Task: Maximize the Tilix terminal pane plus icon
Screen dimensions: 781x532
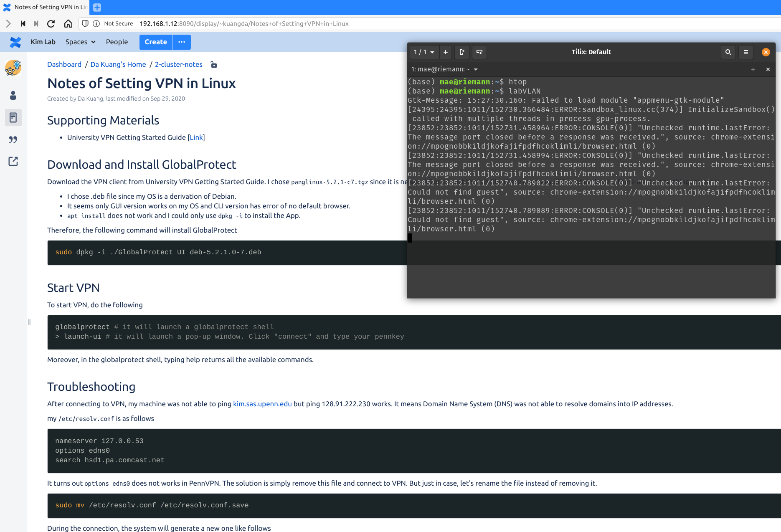Action: tap(753, 69)
